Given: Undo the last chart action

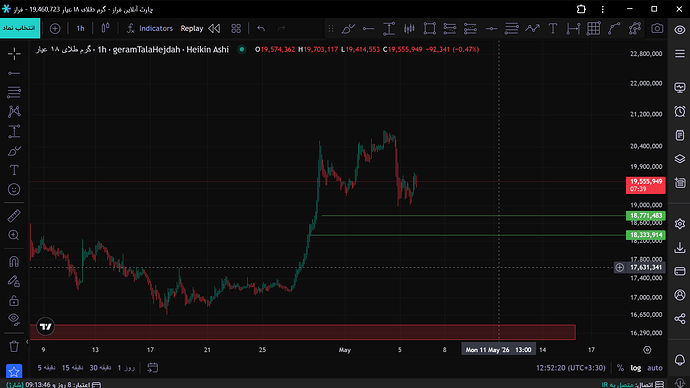Looking at the screenshot, I should [x=261, y=29].
